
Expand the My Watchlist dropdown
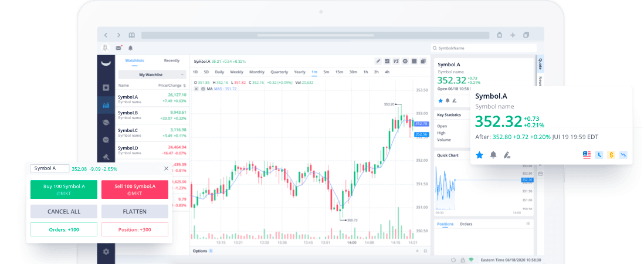[152, 75]
